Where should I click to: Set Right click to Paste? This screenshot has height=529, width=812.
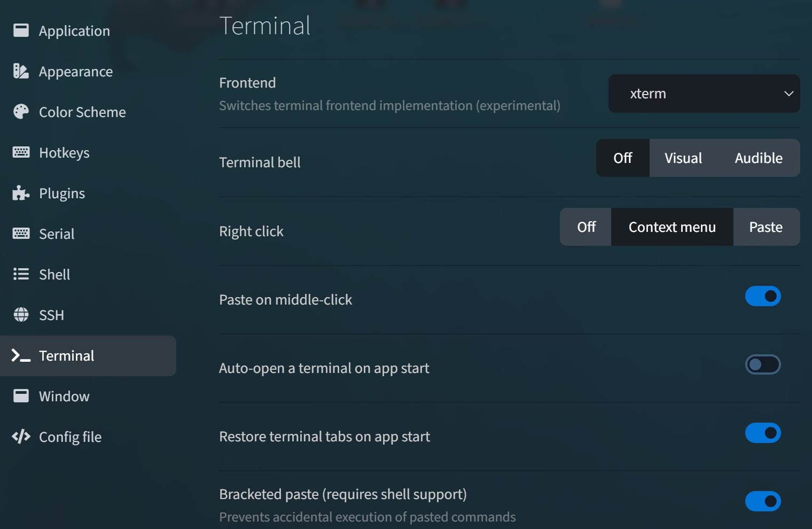point(766,227)
